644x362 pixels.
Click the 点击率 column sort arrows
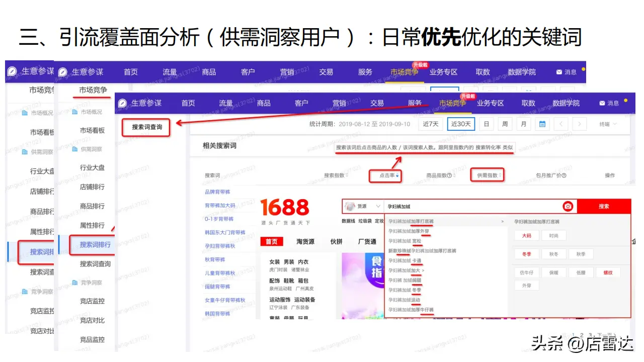pyautogui.click(x=397, y=175)
